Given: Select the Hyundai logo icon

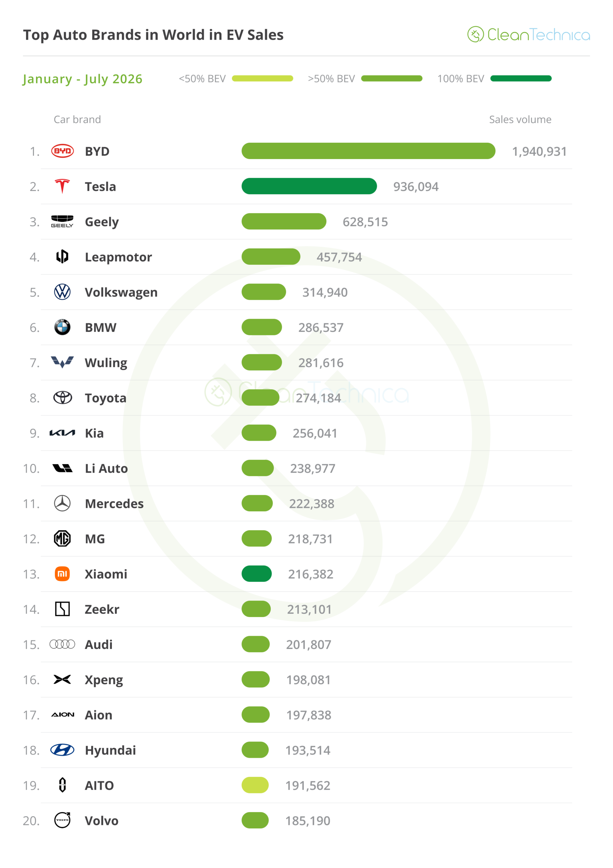Looking at the screenshot, I should 62,750.
